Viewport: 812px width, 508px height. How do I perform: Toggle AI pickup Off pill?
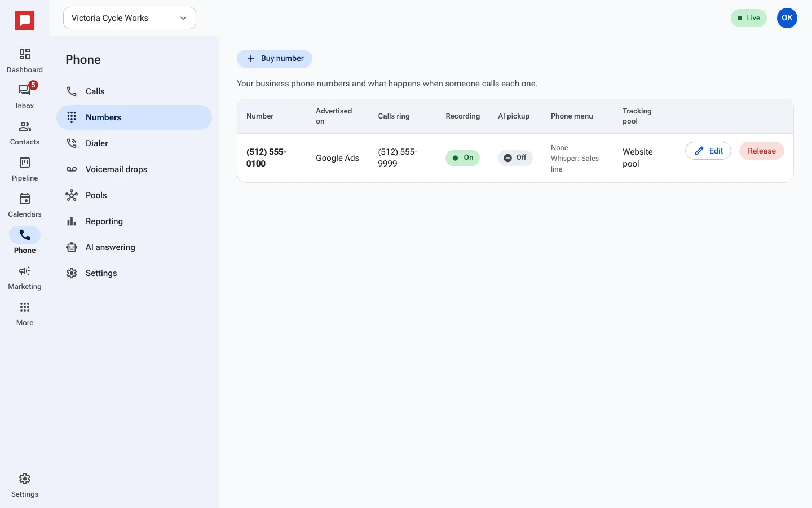tap(515, 158)
